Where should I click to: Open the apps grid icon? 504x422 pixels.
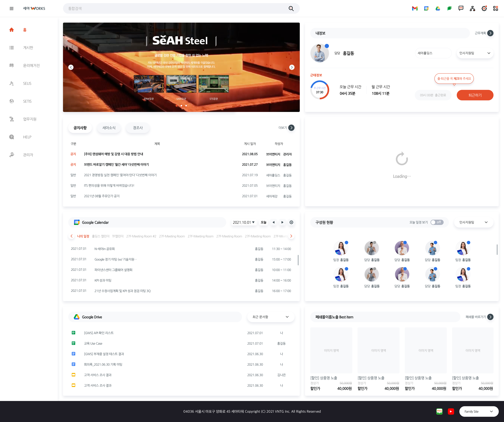[x=495, y=8]
